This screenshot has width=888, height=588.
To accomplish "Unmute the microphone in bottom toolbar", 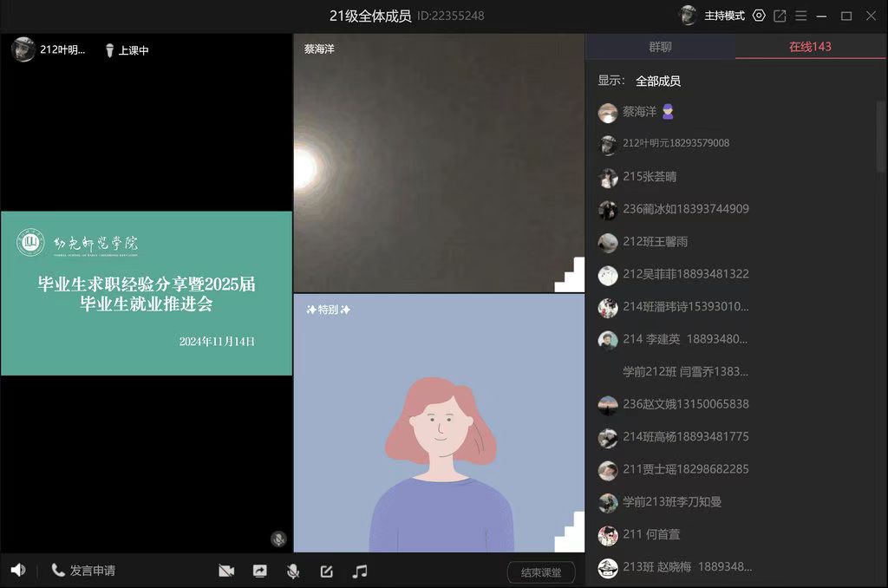I will click(x=293, y=571).
